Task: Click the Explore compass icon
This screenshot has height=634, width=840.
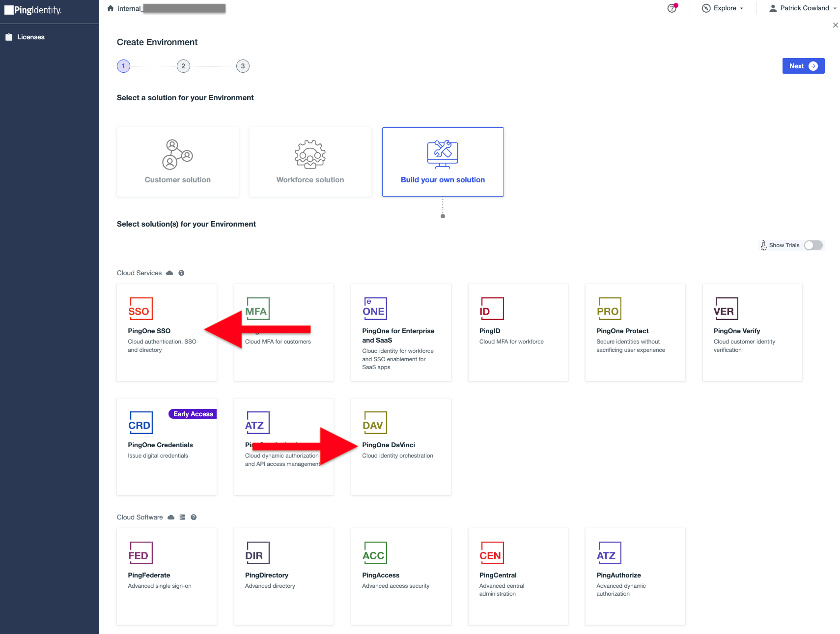Action: pos(706,8)
